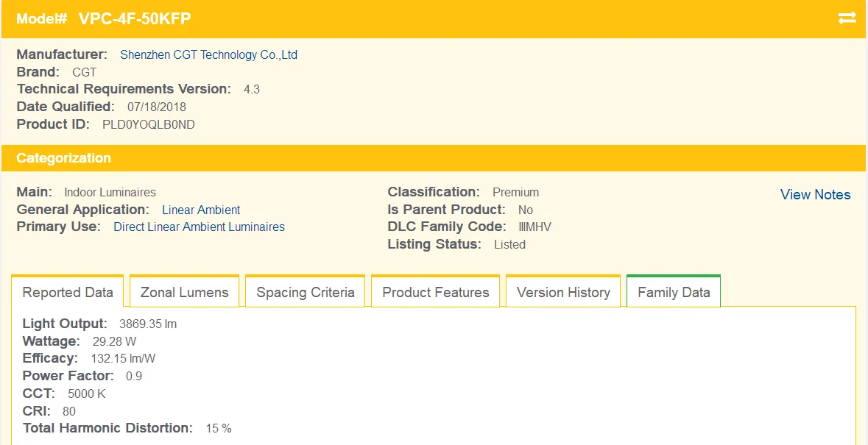Click the model number VPC-4F-50KFP heading
The image size is (868, 445).
pos(135,19)
